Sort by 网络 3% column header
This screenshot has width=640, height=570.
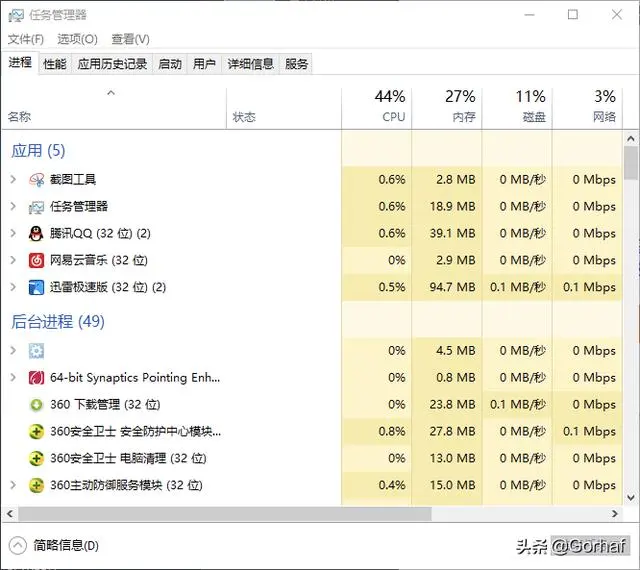tap(587, 108)
